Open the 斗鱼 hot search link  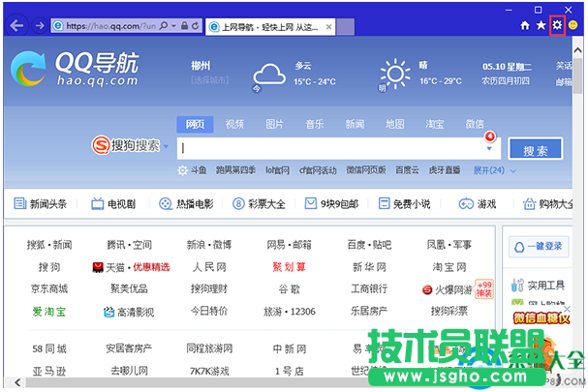[199, 170]
